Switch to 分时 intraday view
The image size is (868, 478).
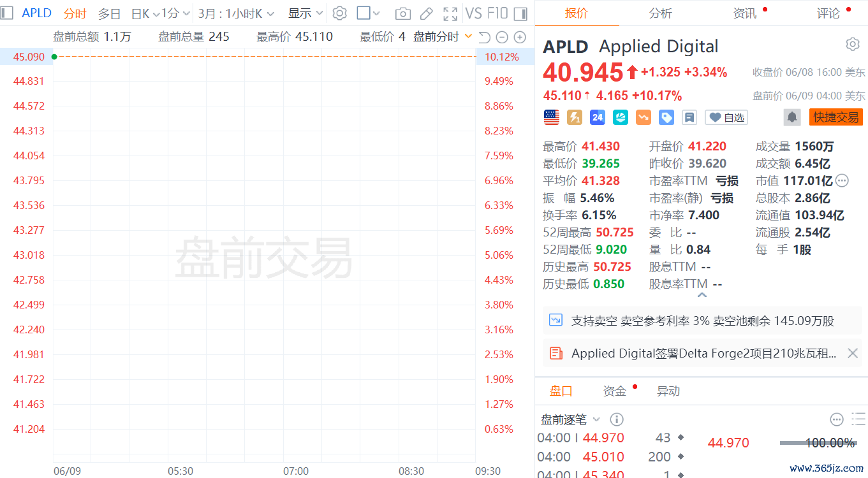coord(75,13)
